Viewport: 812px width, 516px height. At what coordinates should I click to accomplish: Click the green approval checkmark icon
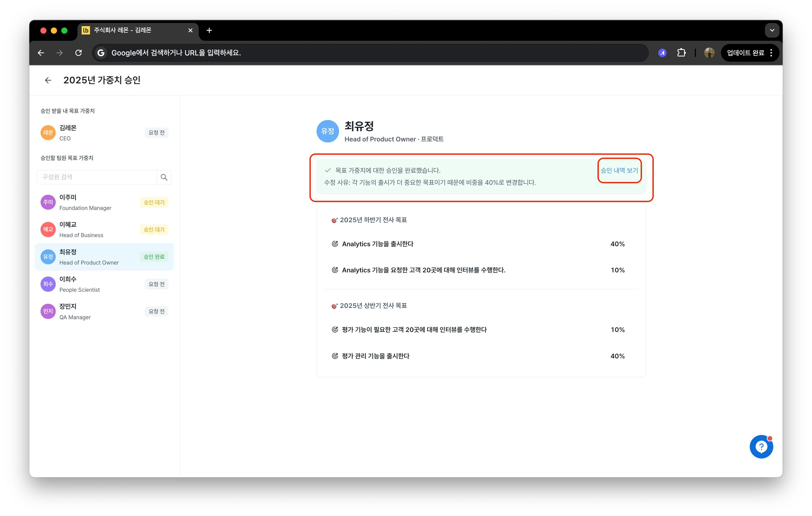point(328,170)
